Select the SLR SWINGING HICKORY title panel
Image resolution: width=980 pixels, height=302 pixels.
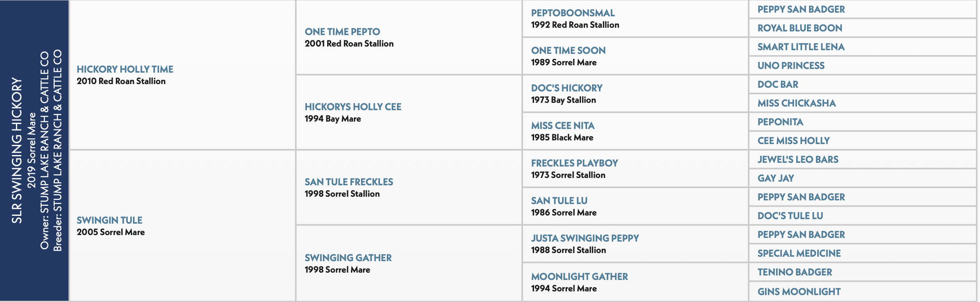point(34,151)
